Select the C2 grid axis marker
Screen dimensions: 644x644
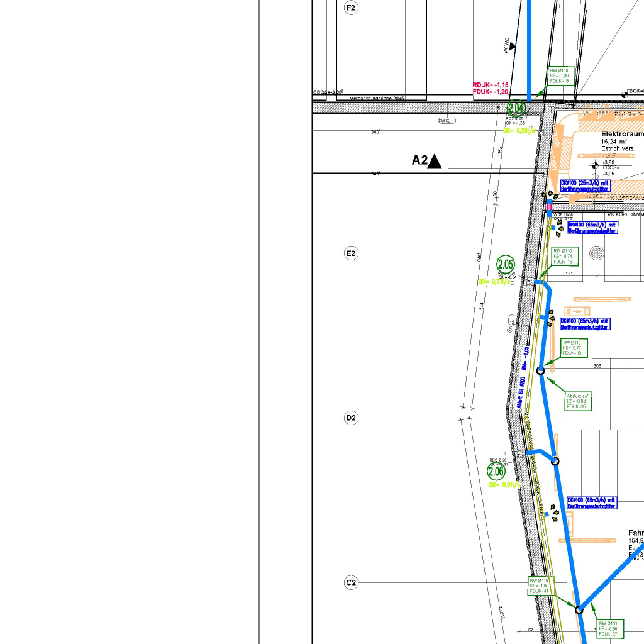[350, 583]
